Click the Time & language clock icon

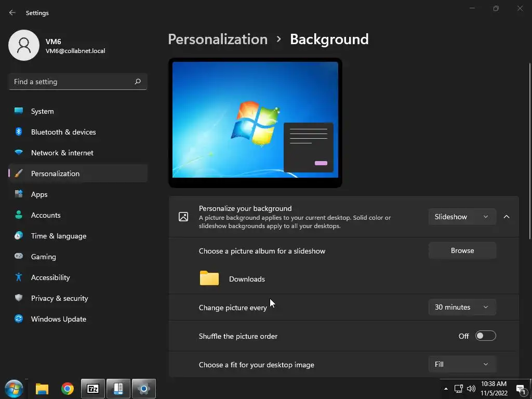point(19,235)
